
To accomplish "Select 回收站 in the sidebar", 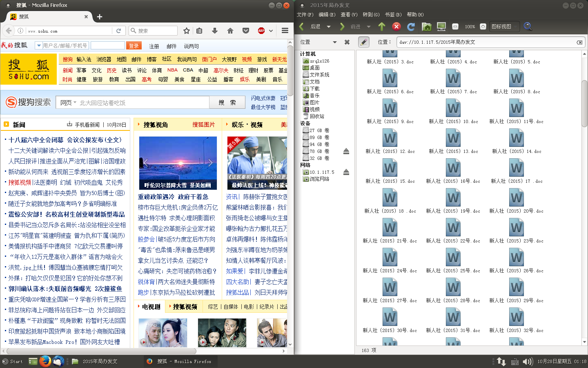I will pyautogui.click(x=317, y=117).
